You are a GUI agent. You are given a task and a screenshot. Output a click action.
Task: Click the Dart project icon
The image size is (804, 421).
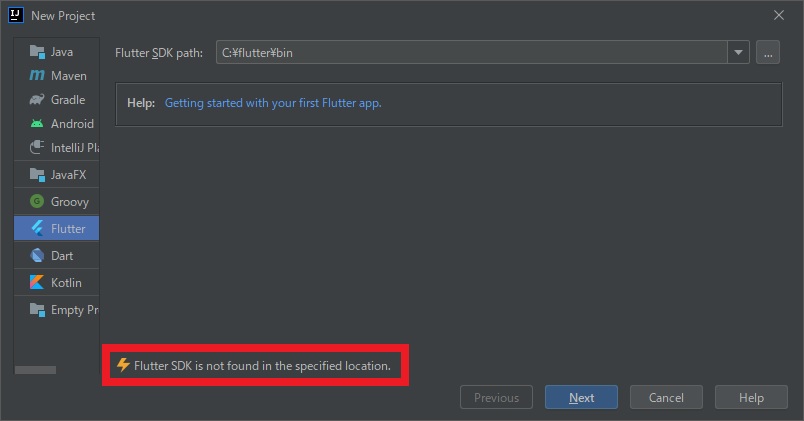click(x=37, y=256)
